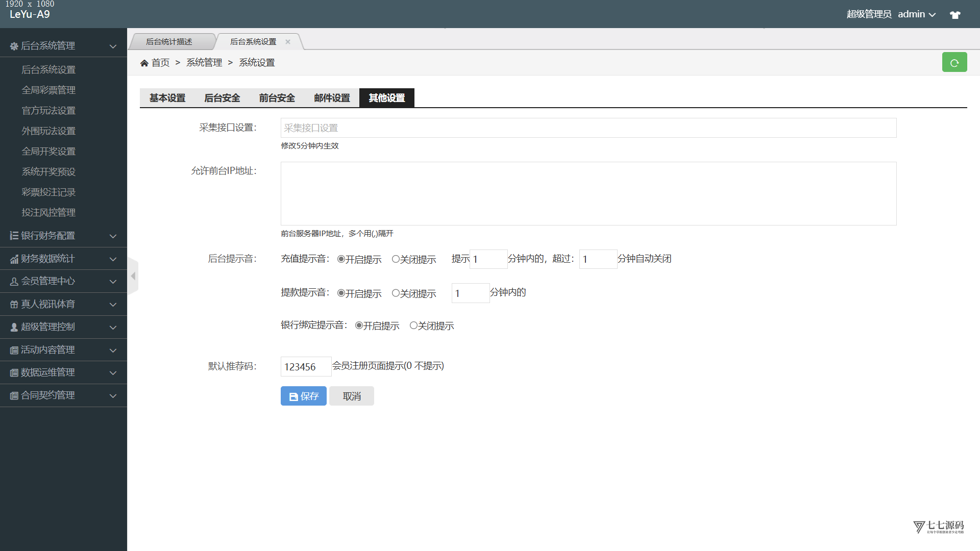Select 关闭提示 for 提款提示音

[x=396, y=293]
